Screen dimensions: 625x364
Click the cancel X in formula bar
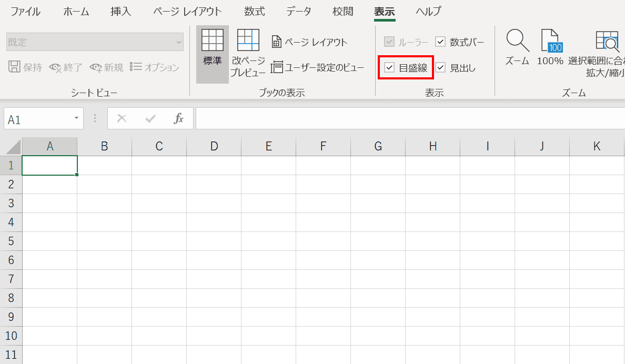122,118
